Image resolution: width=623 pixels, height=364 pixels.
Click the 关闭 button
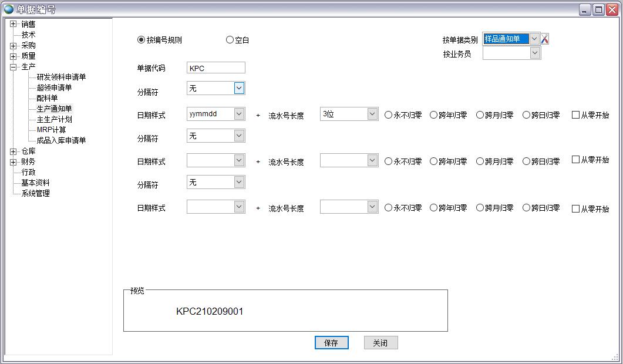(380, 343)
